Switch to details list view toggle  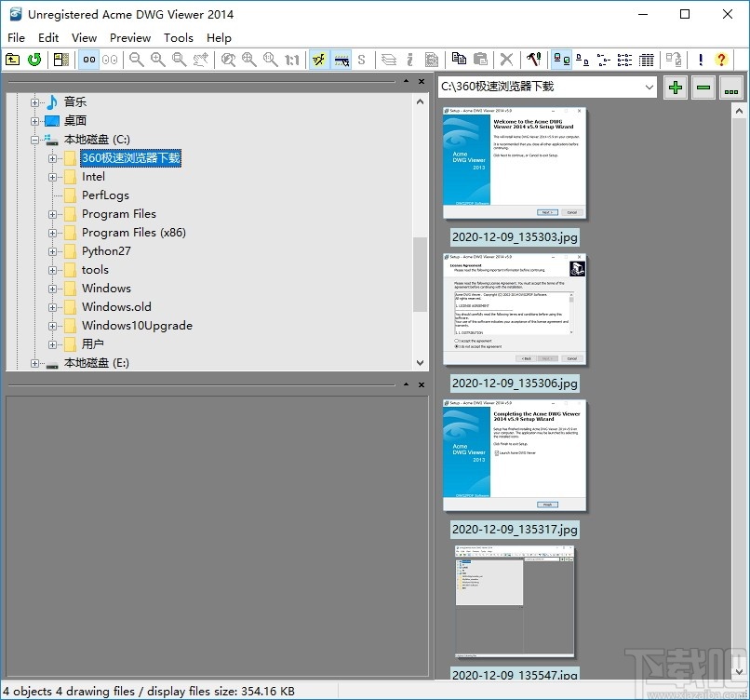647,59
